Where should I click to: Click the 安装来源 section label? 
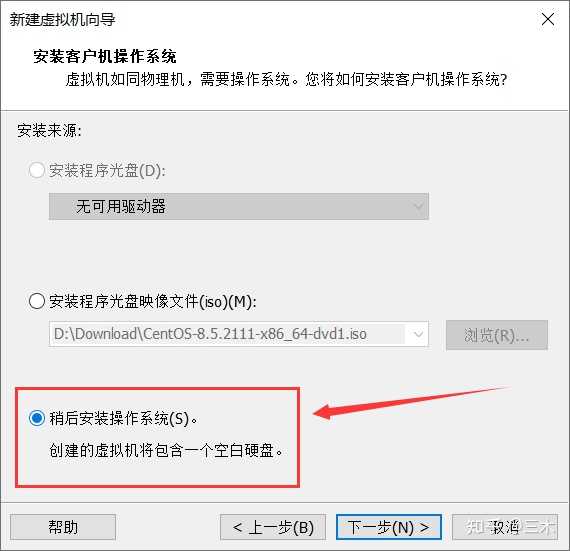point(49,130)
